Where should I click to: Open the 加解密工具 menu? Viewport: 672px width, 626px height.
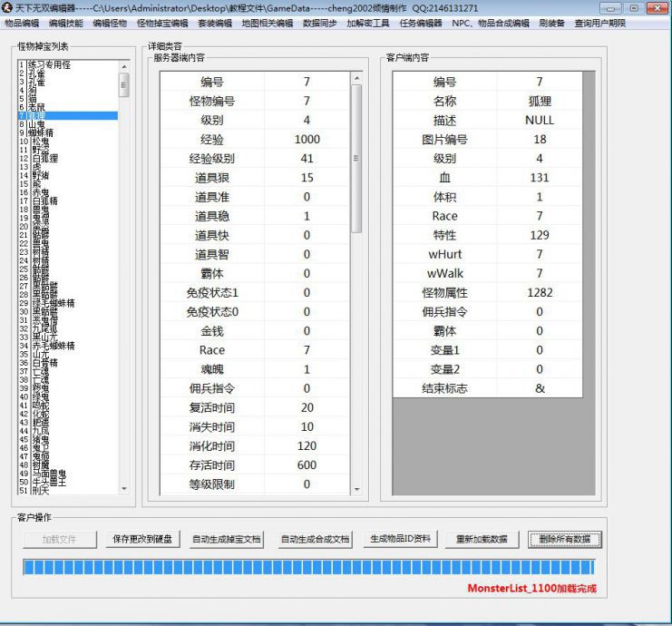click(368, 23)
